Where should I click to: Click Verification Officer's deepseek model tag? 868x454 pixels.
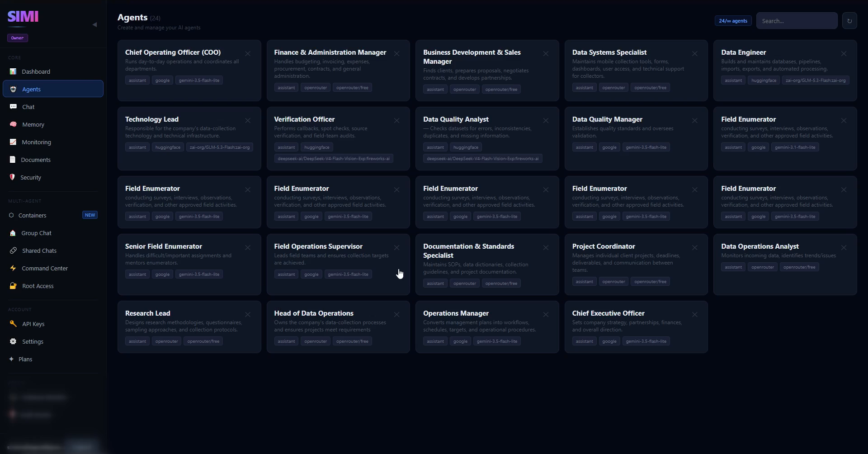[333, 159]
